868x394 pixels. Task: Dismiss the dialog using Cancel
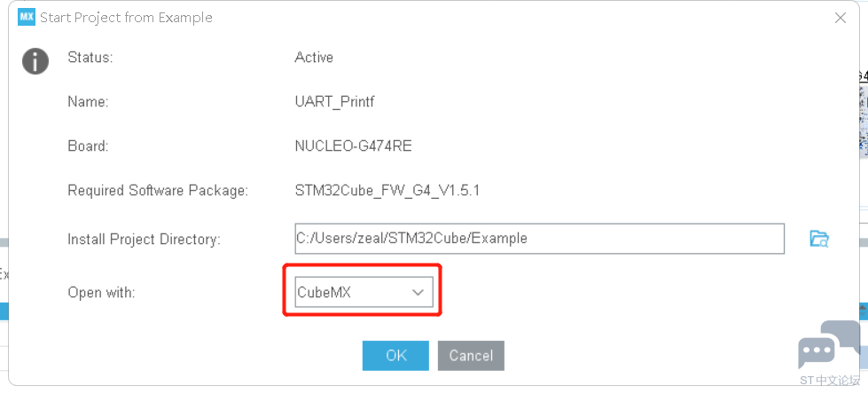(x=471, y=356)
